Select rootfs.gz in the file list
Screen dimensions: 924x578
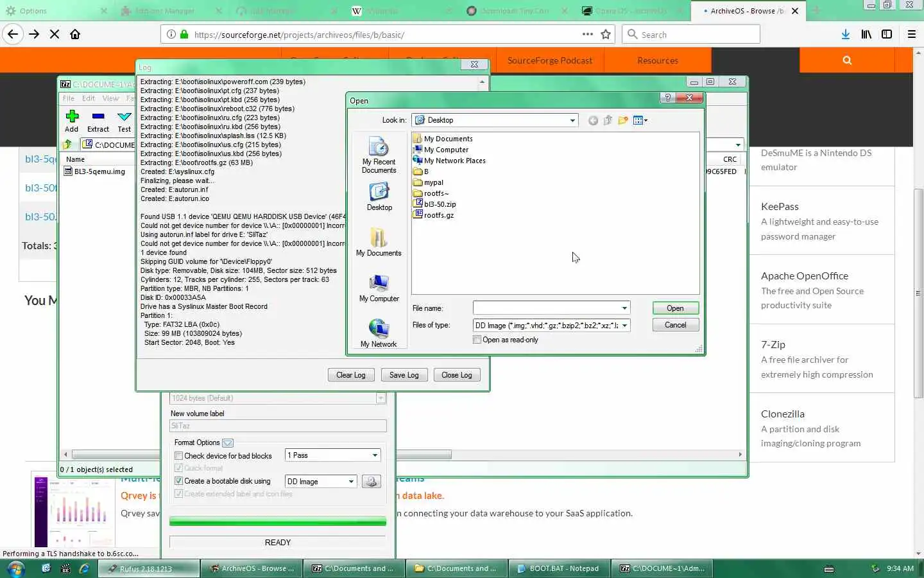click(433, 215)
